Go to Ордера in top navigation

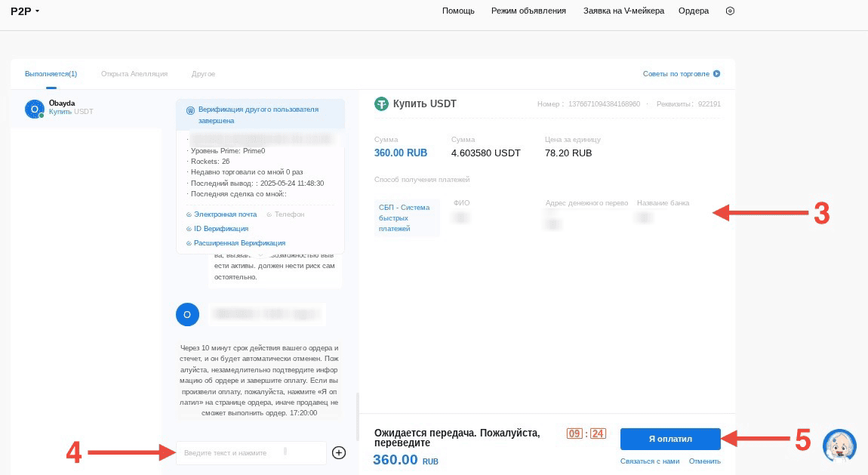(x=693, y=11)
